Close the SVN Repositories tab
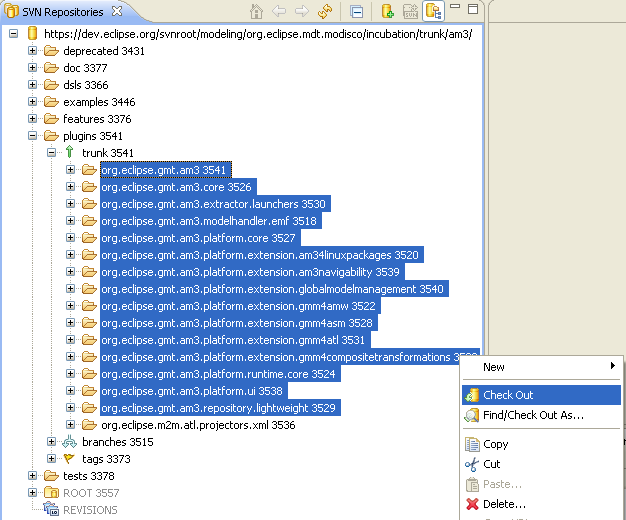The image size is (626, 520). [x=117, y=11]
